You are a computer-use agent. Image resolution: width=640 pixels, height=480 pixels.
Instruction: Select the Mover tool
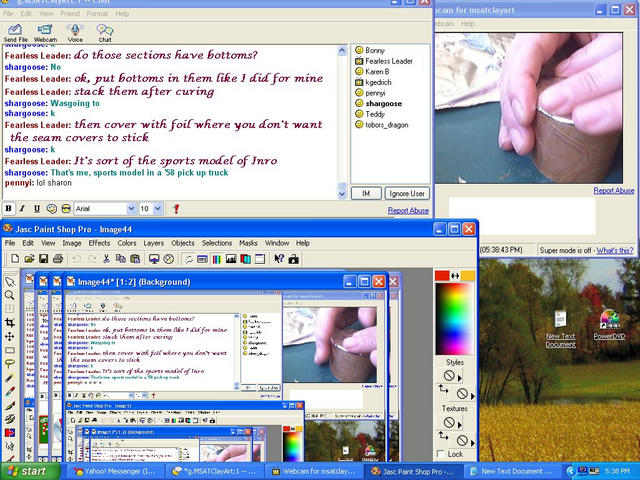(x=10, y=336)
